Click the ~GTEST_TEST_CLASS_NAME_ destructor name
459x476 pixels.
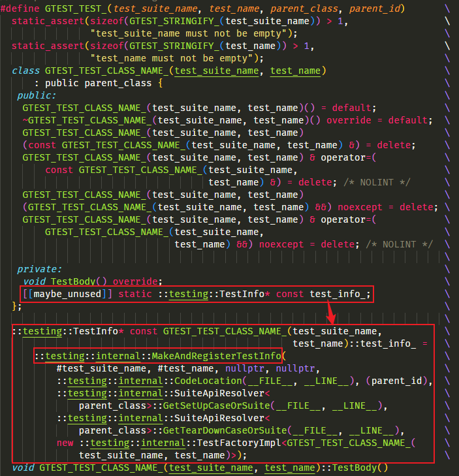[x=87, y=120]
